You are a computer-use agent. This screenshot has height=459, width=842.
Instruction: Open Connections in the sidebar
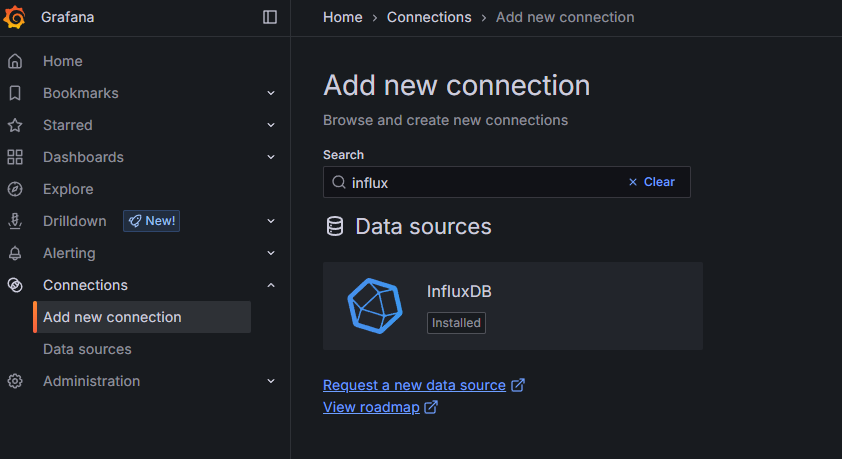coord(85,285)
